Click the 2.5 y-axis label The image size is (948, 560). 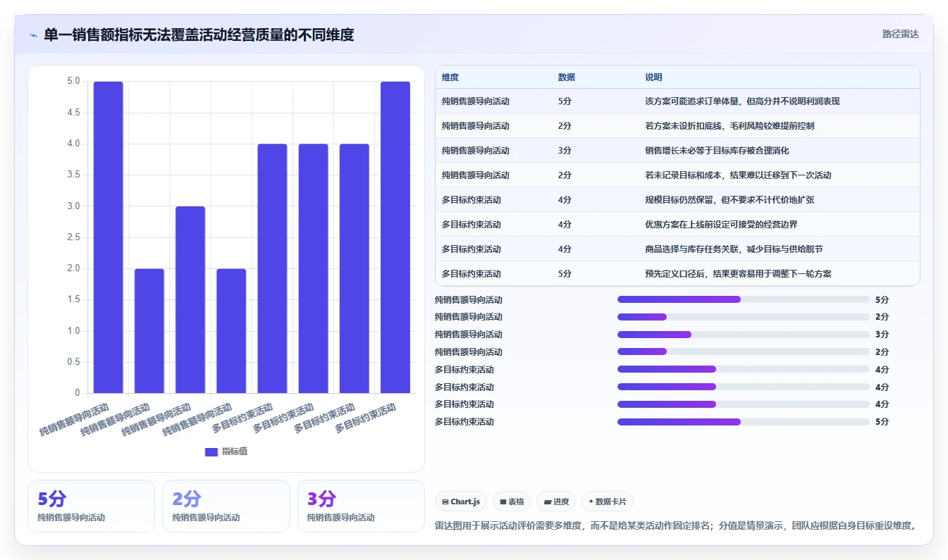click(x=73, y=237)
